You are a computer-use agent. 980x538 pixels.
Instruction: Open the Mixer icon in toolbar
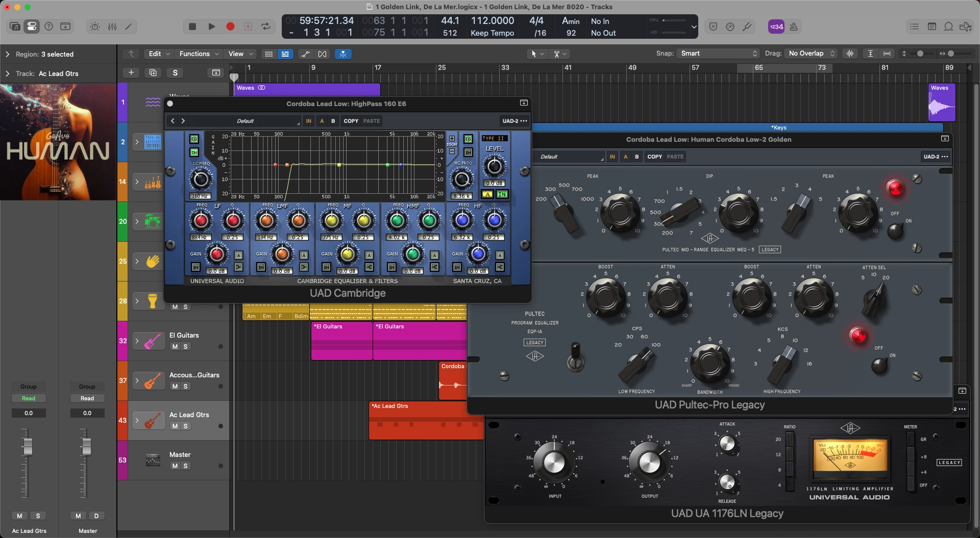click(x=112, y=27)
